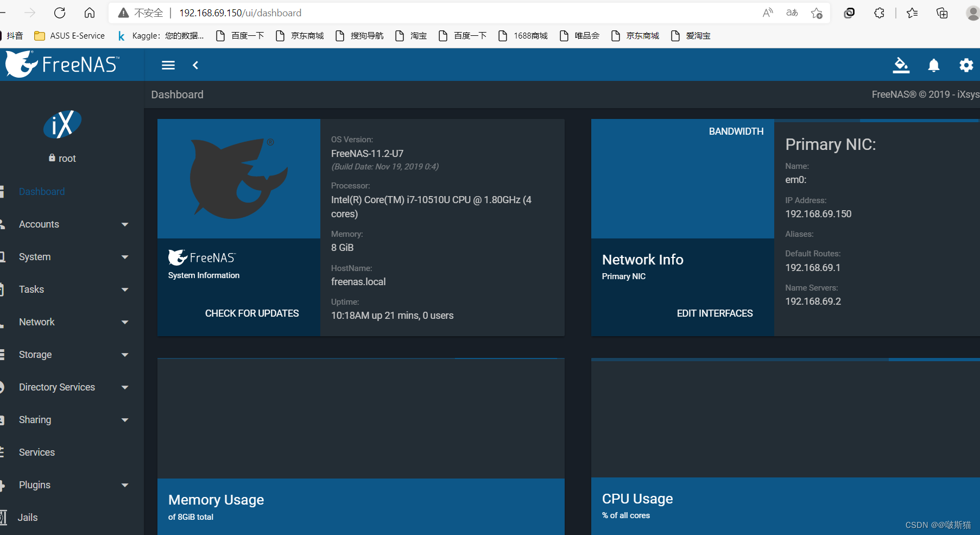Select the Jails sidebar icon

2,517
